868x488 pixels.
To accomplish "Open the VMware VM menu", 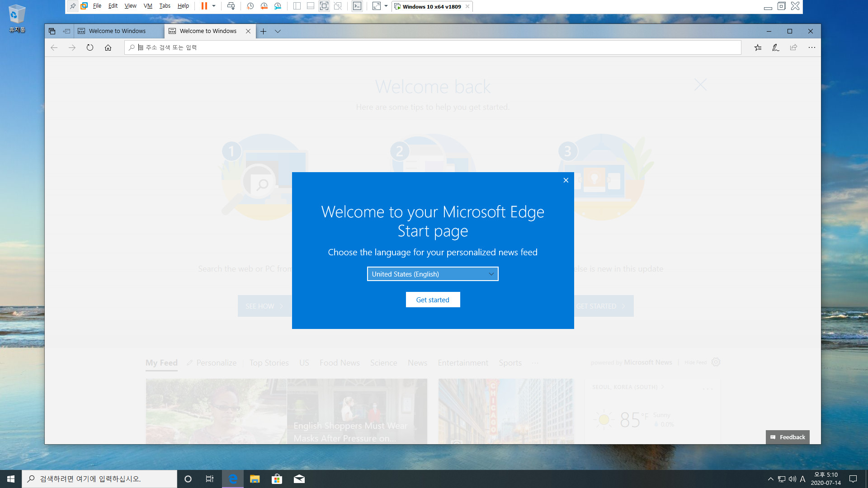I will click(148, 6).
